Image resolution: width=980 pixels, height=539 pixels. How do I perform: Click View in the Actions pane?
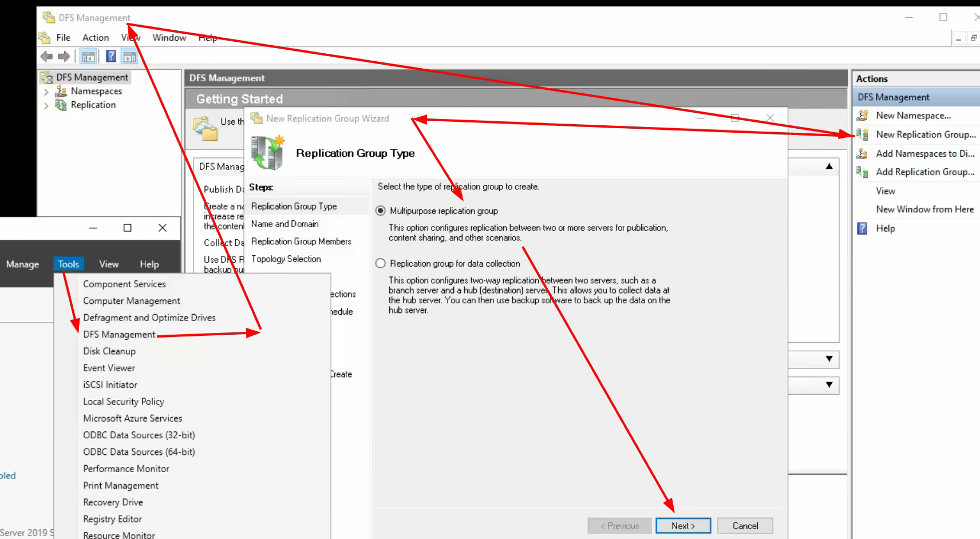click(886, 191)
